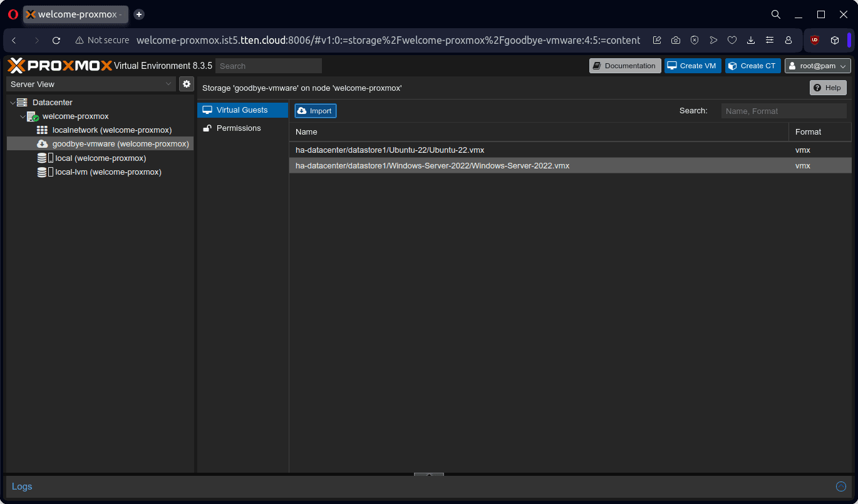Click the browser back arrow
Viewport: 858px width, 504px height.
14,40
